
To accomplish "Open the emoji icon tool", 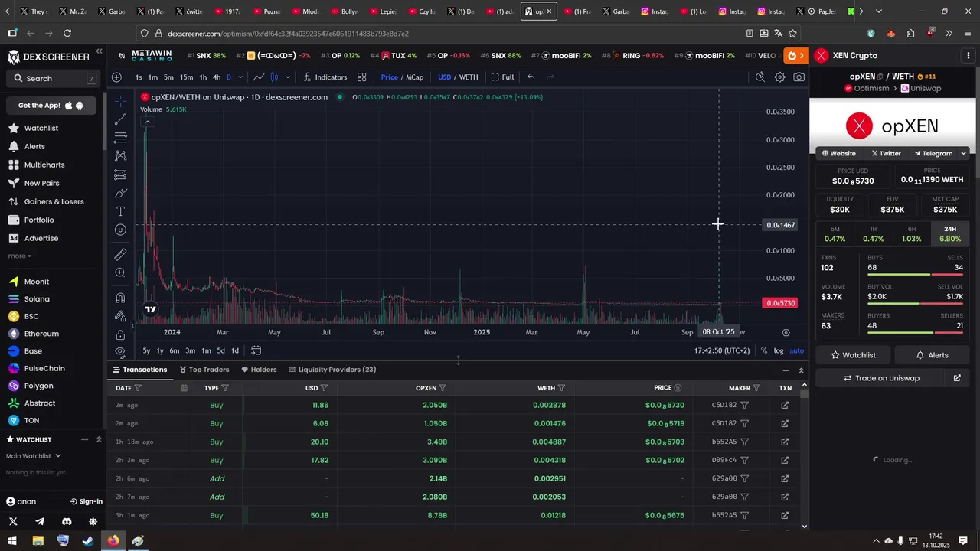I will pos(120,230).
